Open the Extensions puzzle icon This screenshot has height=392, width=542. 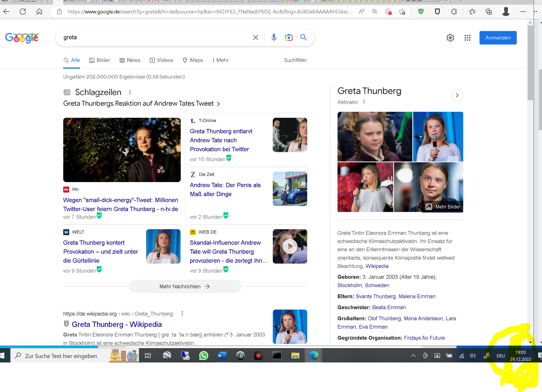(454, 11)
